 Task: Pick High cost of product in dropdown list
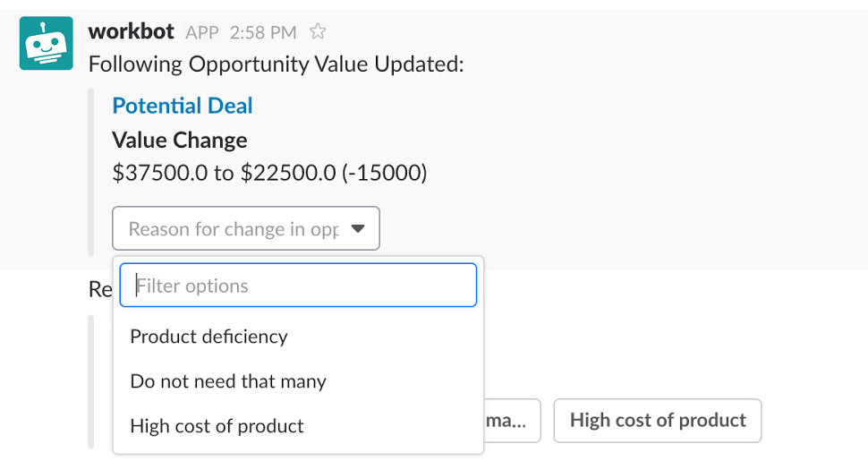tap(298, 426)
